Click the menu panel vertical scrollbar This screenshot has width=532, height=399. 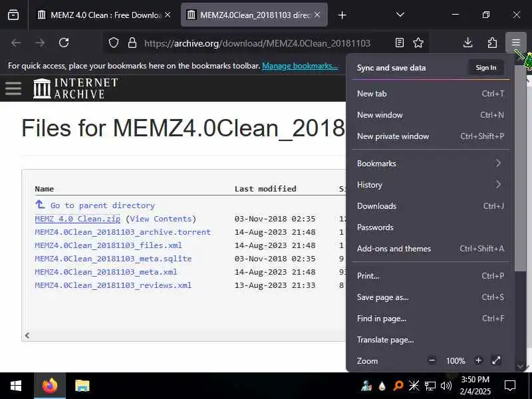point(521,168)
